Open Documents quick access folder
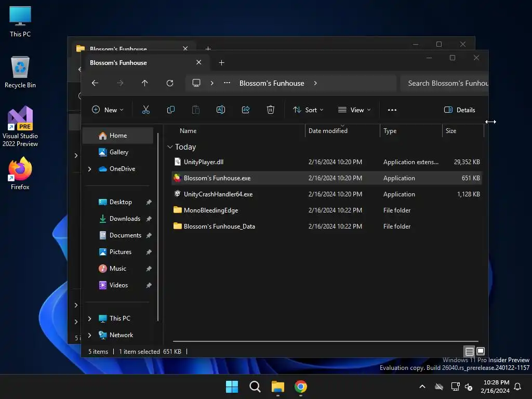The width and height of the screenshot is (532, 399). coord(118,235)
